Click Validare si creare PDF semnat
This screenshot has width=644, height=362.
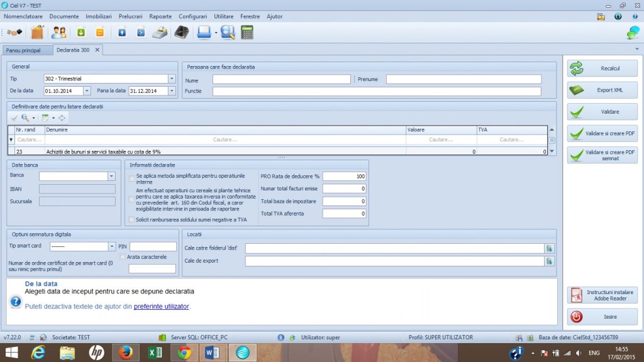pyautogui.click(x=602, y=155)
